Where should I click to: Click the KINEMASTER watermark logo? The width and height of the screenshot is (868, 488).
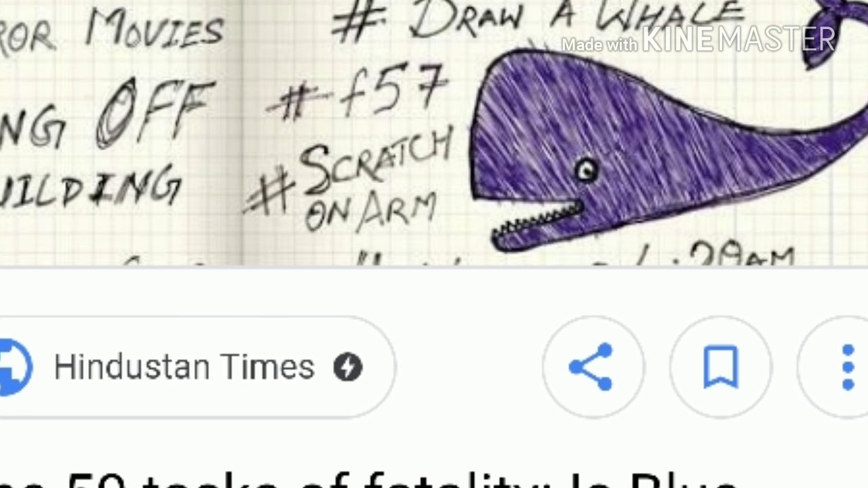coord(738,40)
